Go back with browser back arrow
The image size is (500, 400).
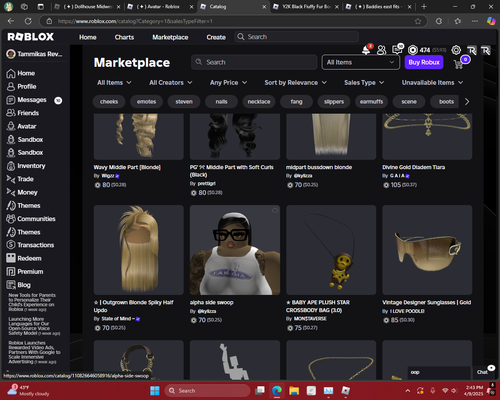pos(11,21)
